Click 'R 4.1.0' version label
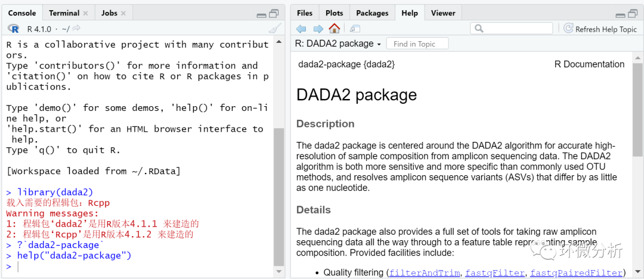 click(x=39, y=29)
